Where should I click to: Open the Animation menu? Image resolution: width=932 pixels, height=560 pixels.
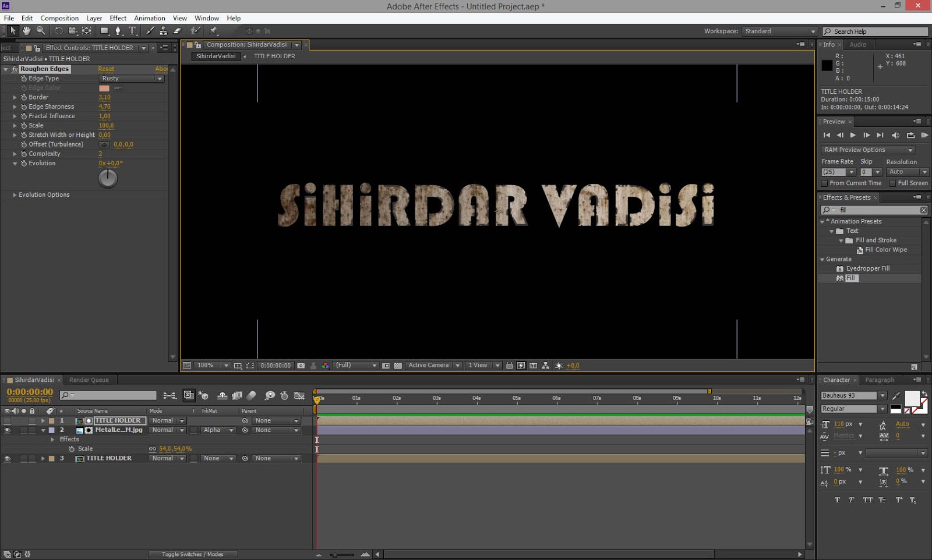[x=150, y=18]
